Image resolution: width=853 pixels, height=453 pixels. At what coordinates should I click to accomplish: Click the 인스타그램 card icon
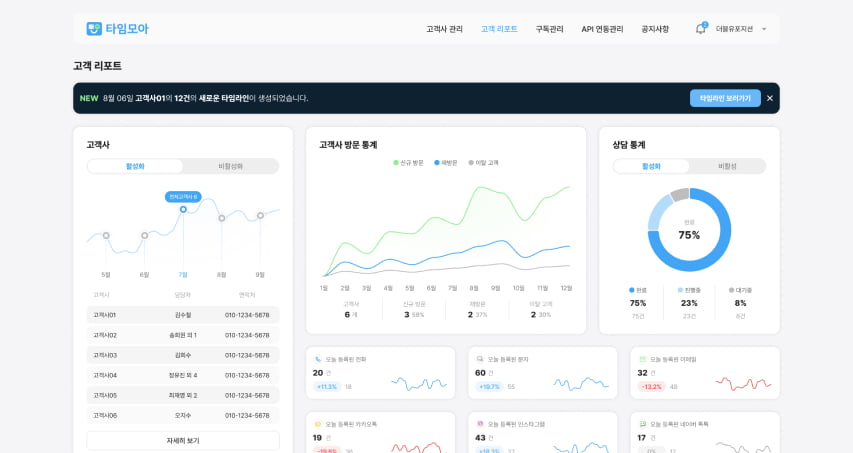pos(480,424)
